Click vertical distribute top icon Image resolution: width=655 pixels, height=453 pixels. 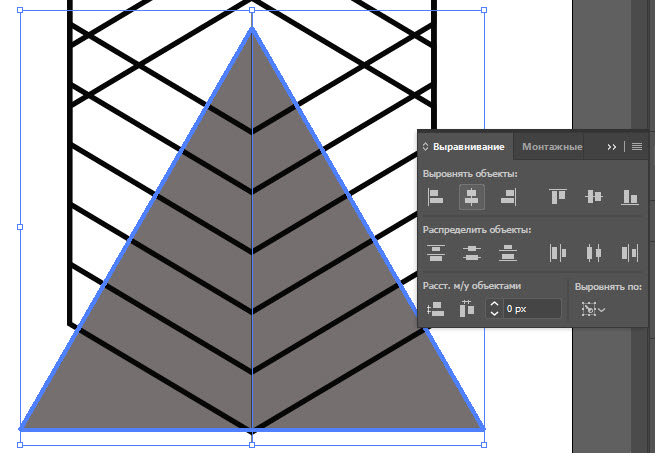436,253
